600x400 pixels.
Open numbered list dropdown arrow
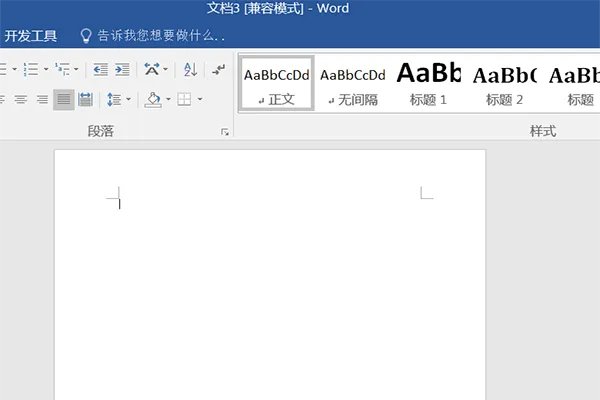click(x=46, y=69)
